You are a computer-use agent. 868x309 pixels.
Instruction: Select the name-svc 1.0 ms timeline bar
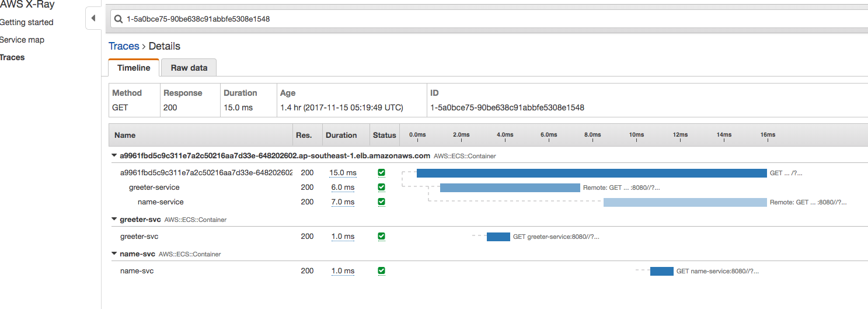[662, 271]
